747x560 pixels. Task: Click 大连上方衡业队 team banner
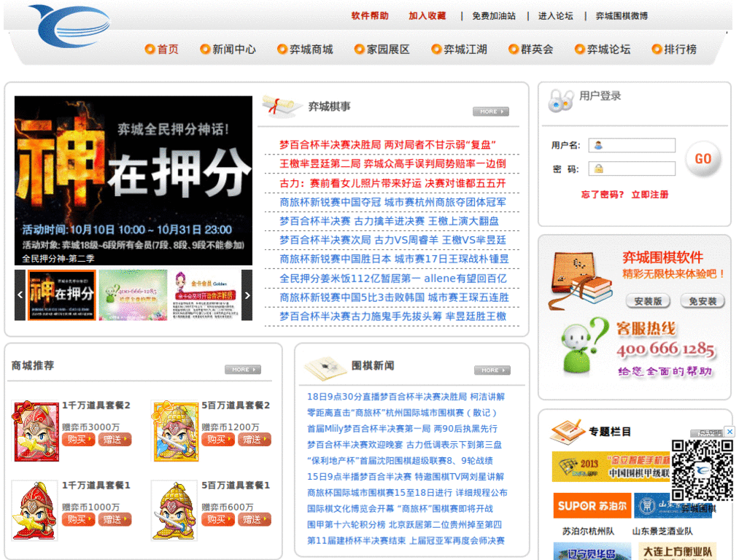click(x=677, y=551)
